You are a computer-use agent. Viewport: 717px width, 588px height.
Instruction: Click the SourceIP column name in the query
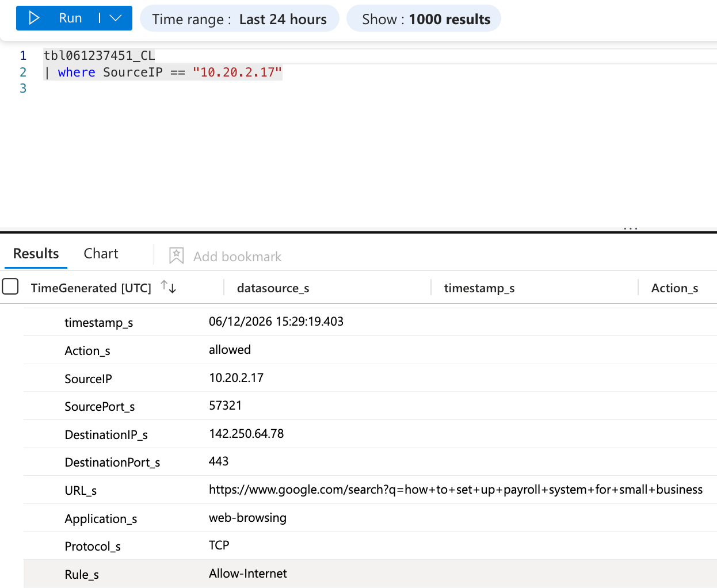point(133,72)
